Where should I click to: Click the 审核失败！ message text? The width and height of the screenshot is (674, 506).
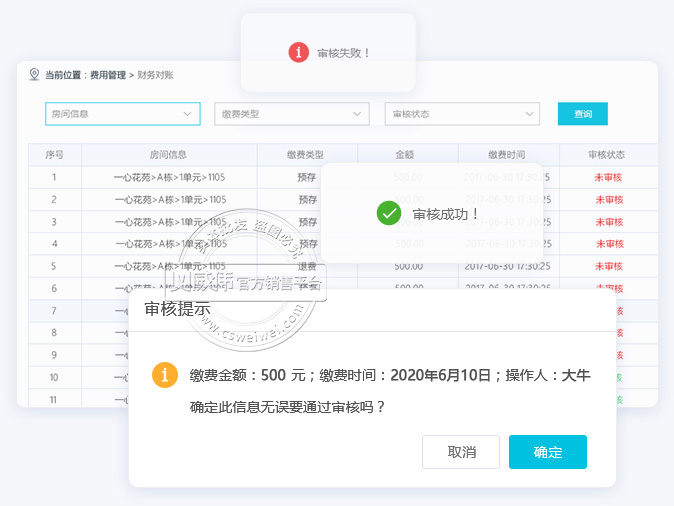pyautogui.click(x=343, y=53)
